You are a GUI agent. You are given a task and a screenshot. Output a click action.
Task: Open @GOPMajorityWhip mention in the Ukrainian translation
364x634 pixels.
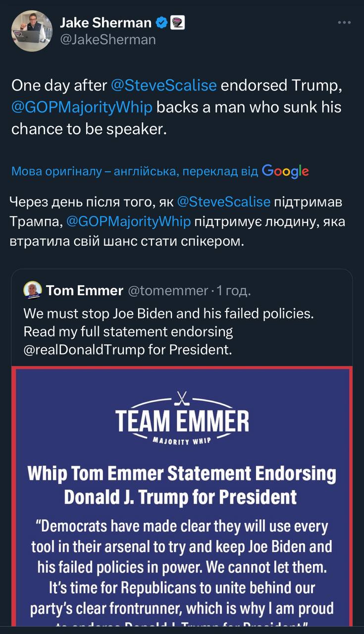[128, 221]
